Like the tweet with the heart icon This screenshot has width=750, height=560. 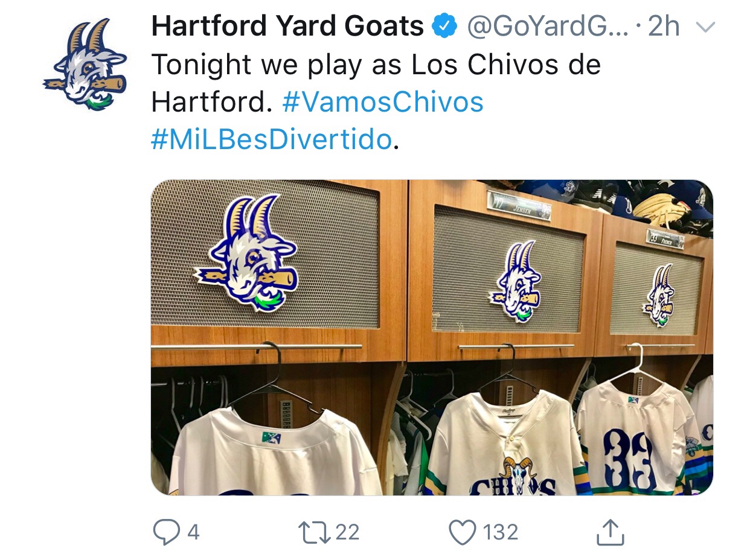[462, 532]
